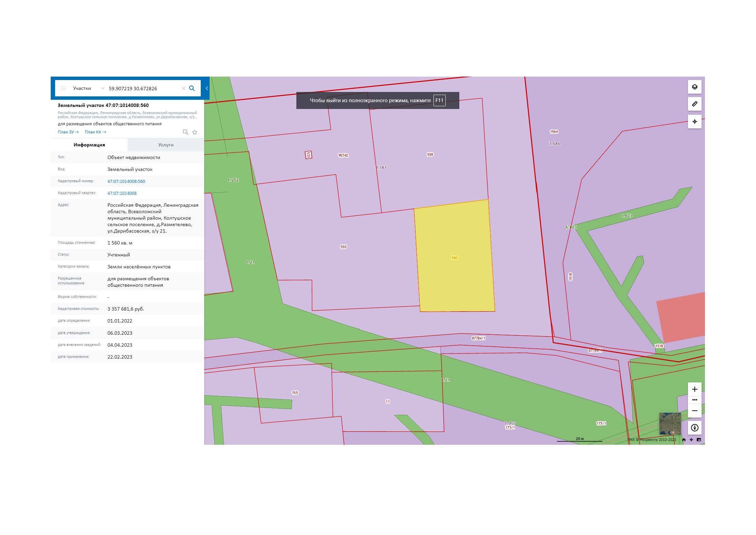Select parcel labeled 155 on map

tap(295, 393)
